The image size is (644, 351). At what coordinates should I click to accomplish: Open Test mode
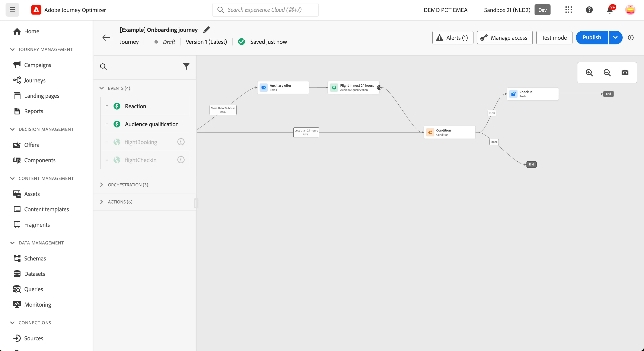(x=554, y=38)
